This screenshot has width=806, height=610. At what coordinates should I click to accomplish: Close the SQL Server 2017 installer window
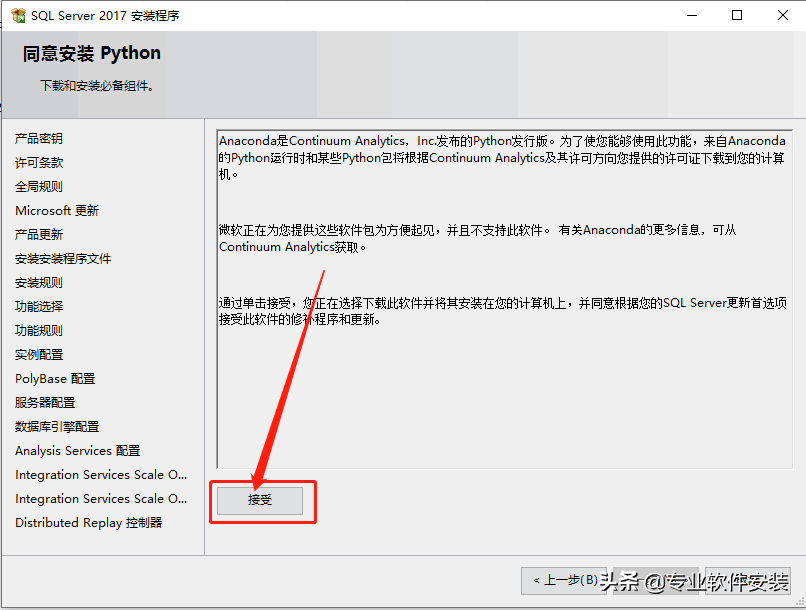[782, 16]
